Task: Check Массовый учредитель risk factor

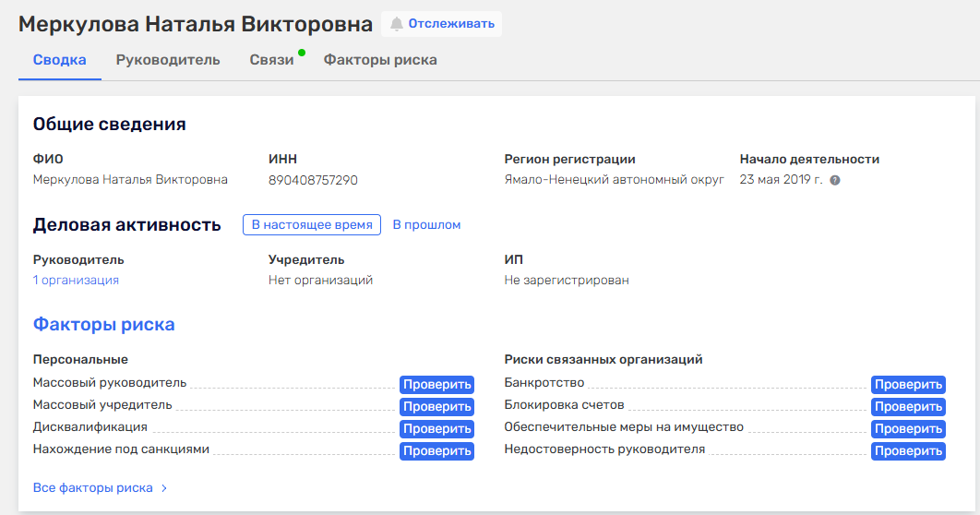Action: 436,407
